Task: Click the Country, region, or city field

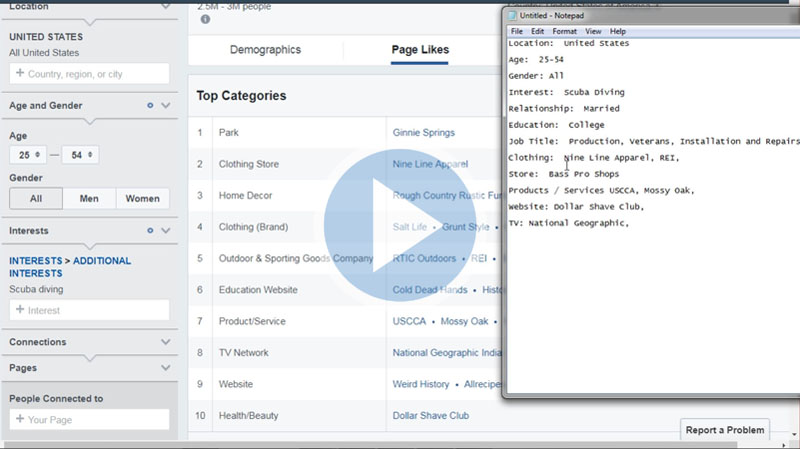Action: [x=89, y=74]
